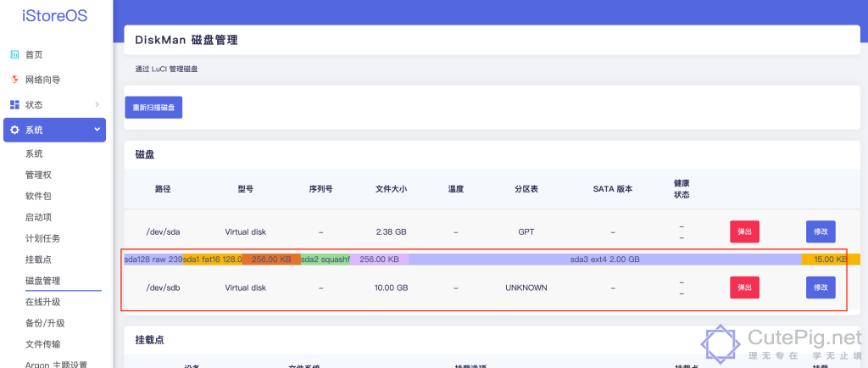Click the 分区表 column header
This screenshot has width=868, height=368.
(x=526, y=189)
